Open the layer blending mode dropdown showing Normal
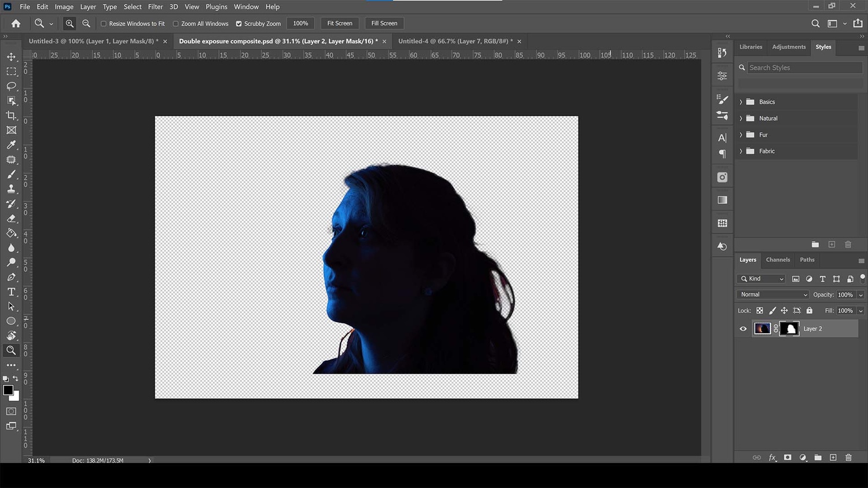The image size is (868, 488). point(772,294)
